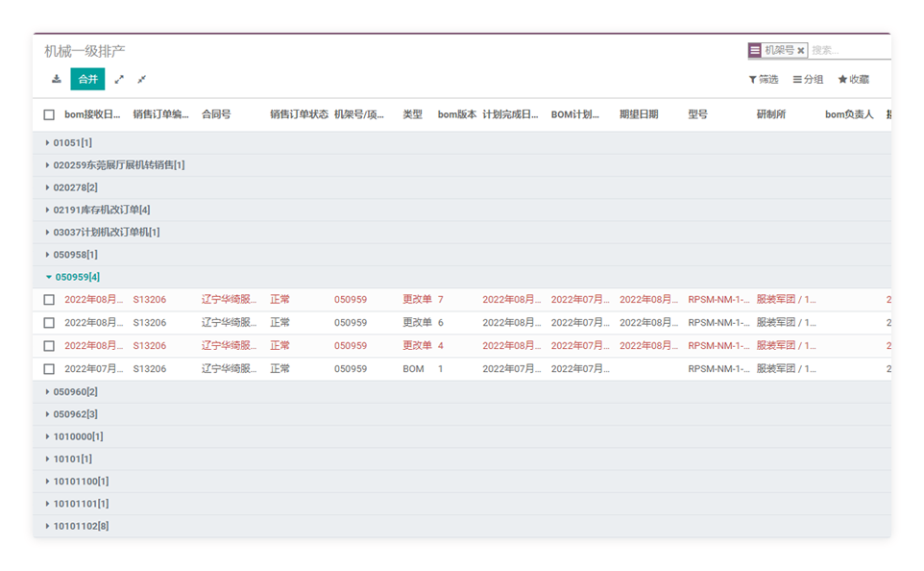Click the 合并 merge button
This screenshot has height=571, width=924.
[x=87, y=79]
